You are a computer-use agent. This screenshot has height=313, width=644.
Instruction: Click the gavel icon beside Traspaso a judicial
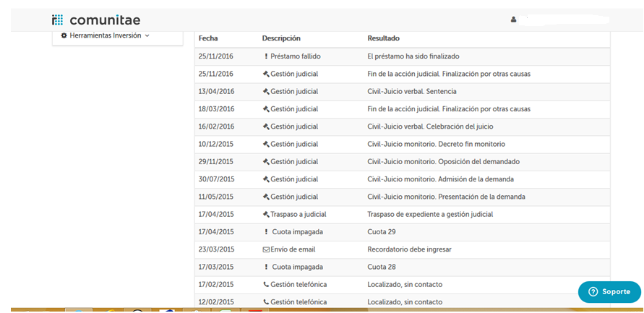(266, 215)
